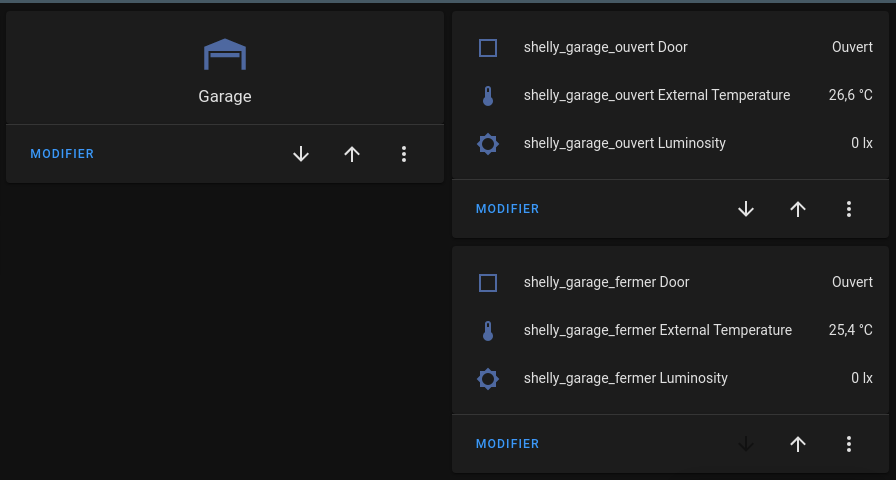Click the shelly_garage_ouvert Luminosity brightness icon
The image size is (896, 480).
click(x=488, y=144)
